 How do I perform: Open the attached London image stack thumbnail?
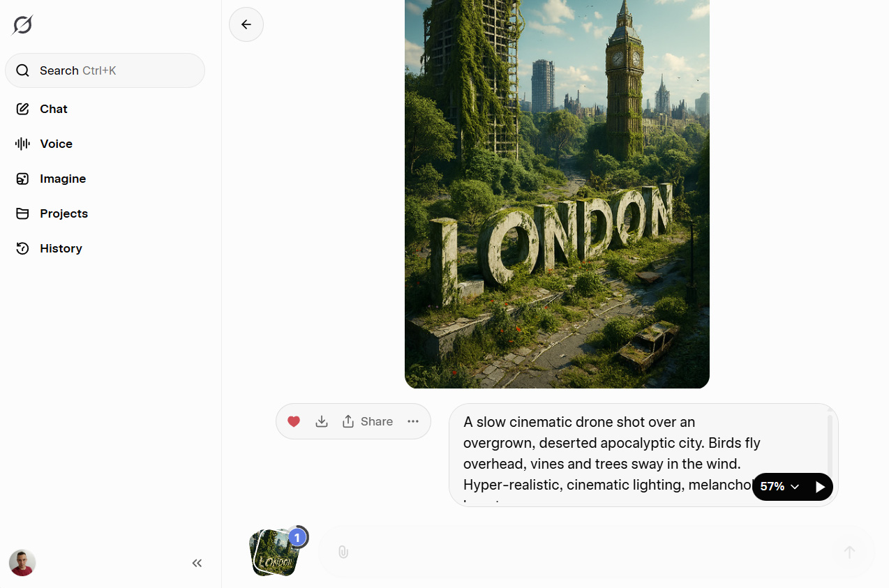pyautogui.click(x=274, y=552)
